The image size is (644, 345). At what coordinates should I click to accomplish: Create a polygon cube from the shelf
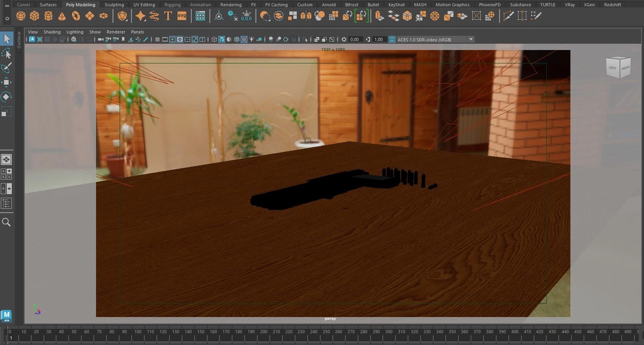(x=35, y=16)
